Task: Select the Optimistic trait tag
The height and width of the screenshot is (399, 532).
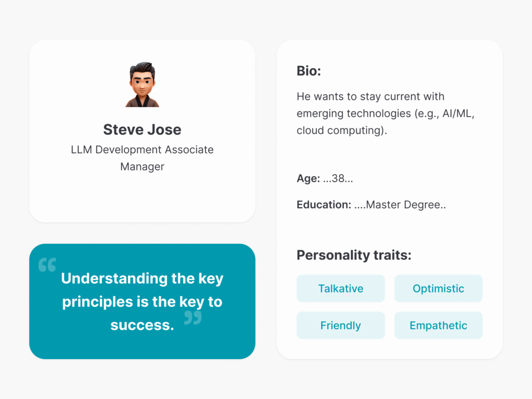Action: [438, 288]
